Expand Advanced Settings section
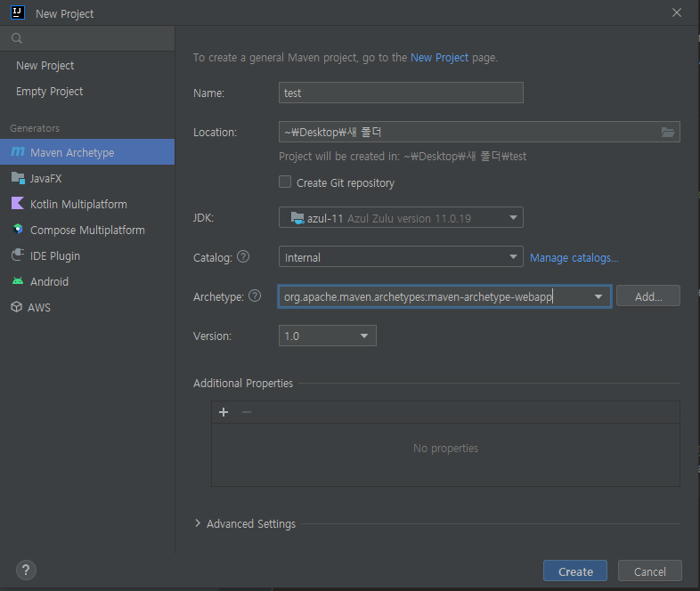The image size is (700, 591). (x=198, y=523)
